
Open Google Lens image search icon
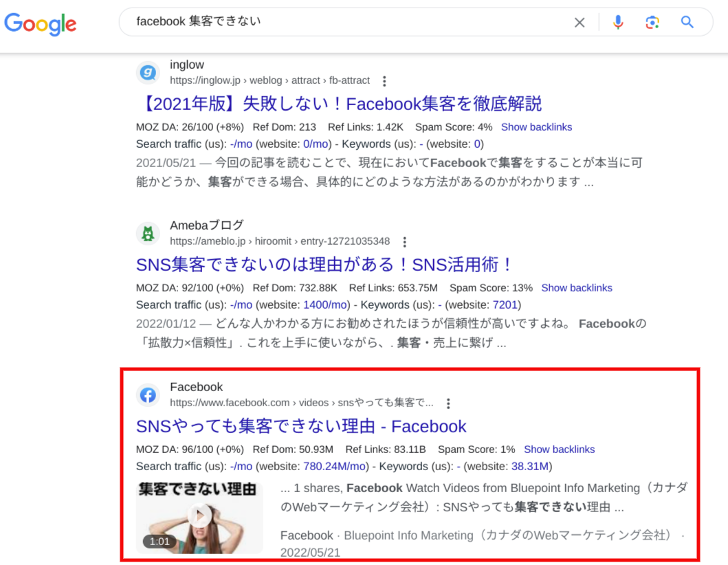(652, 22)
